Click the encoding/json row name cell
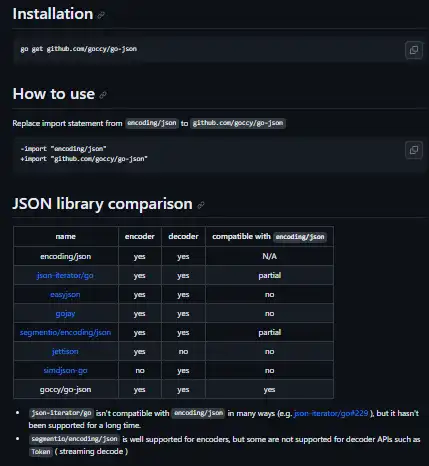 coord(66,256)
